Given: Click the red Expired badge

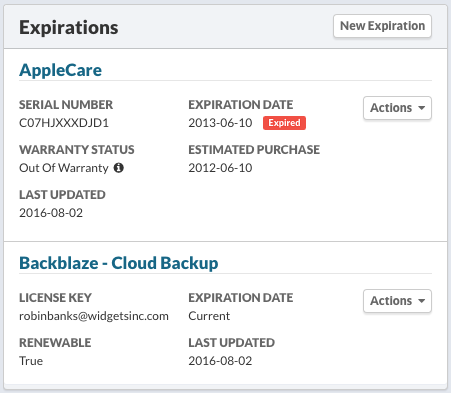Looking at the screenshot, I should [284, 123].
